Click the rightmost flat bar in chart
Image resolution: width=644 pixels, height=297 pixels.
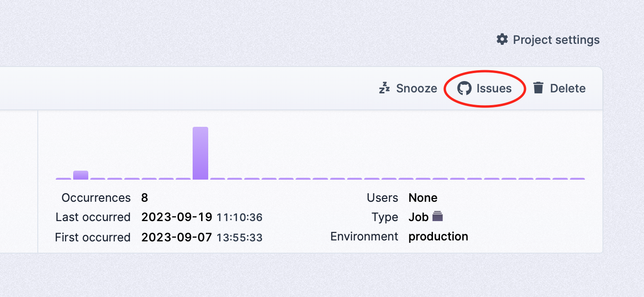point(577,179)
